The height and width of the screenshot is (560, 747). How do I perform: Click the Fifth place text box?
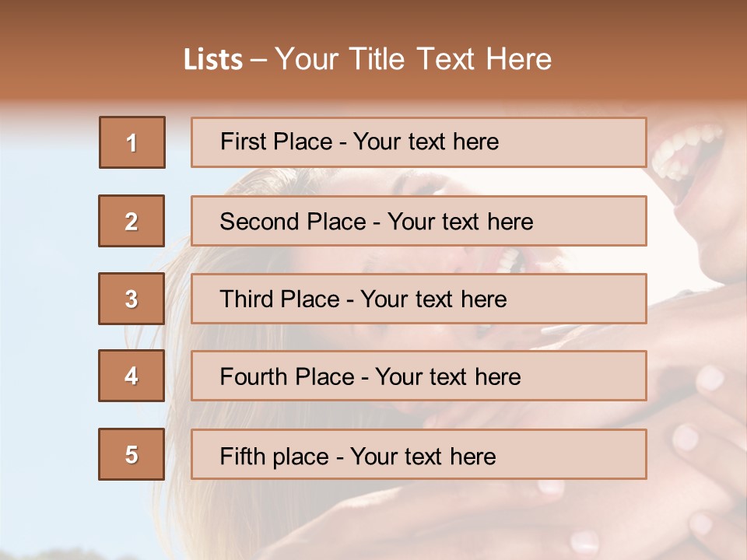[419, 454]
